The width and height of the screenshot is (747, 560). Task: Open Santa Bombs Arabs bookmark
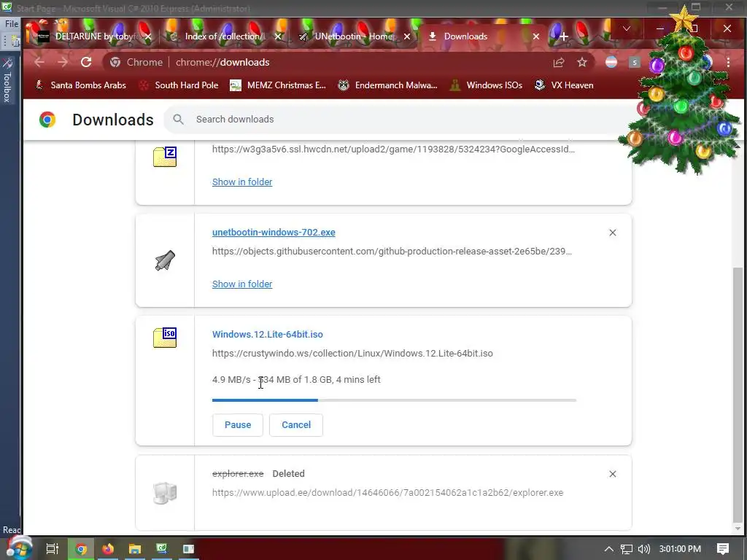click(81, 85)
